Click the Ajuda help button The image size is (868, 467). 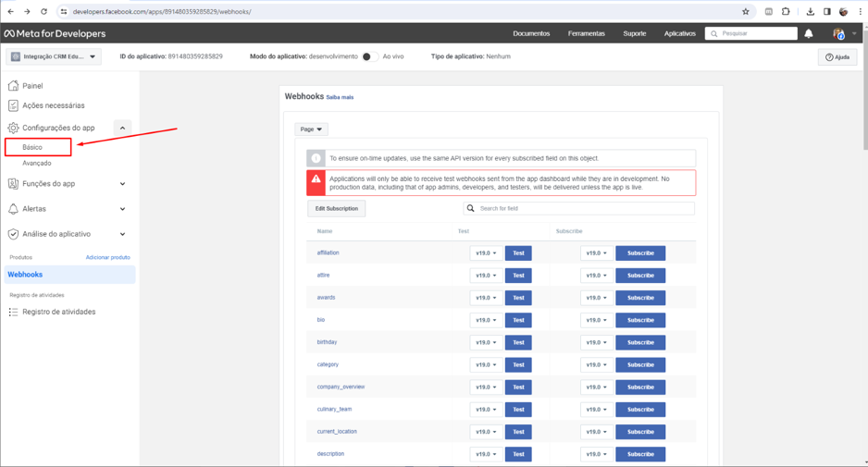coord(837,57)
